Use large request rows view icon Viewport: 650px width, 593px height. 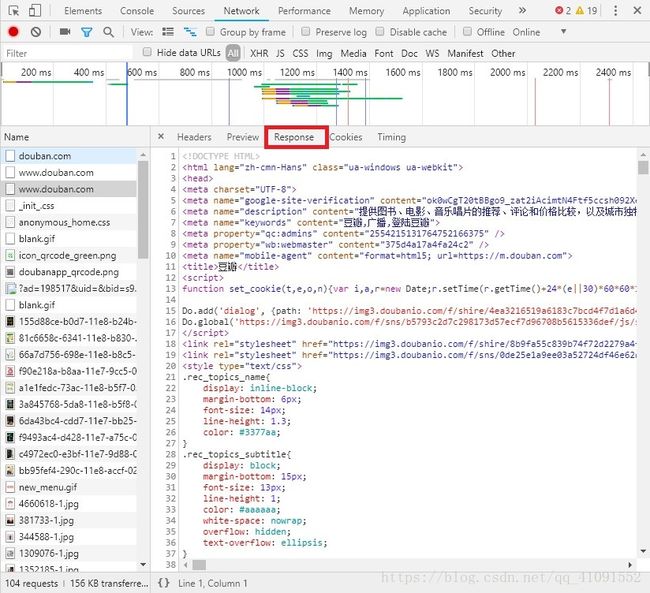(168, 32)
